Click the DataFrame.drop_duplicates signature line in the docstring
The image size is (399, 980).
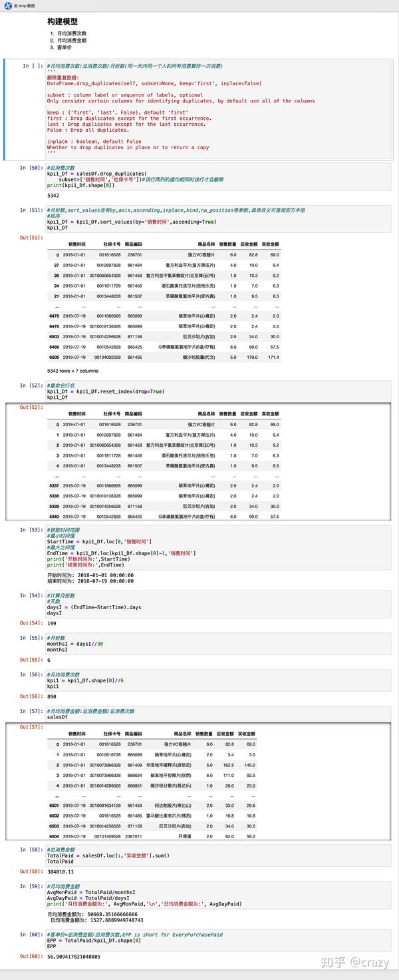pyautogui.click(x=154, y=83)
